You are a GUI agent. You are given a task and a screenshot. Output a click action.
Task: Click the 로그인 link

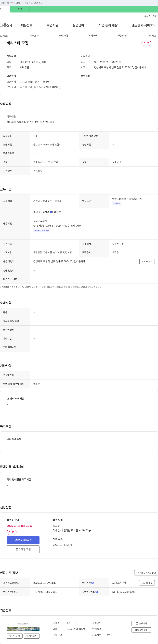[147, 16]
